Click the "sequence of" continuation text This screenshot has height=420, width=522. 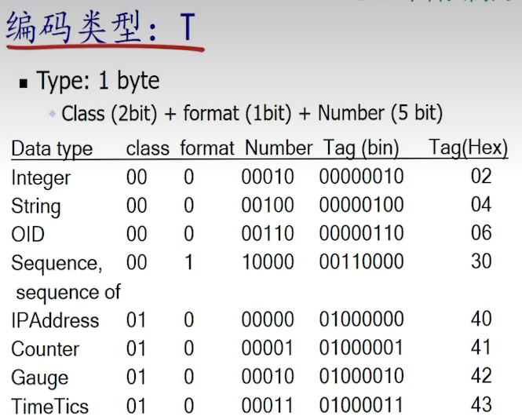point(68,292)
